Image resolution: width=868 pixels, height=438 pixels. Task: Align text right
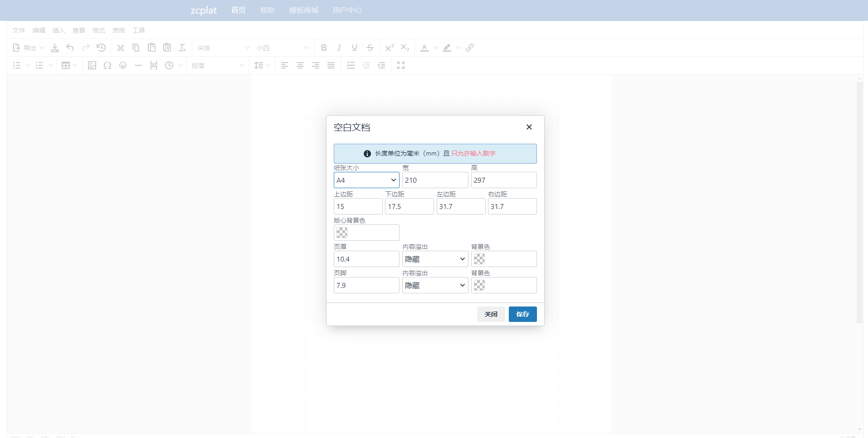pos(316,65)
